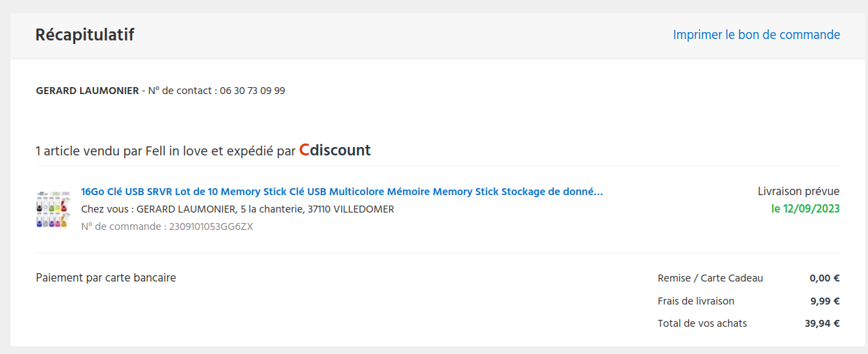
Task: Open the 16Go Clé USB SRVR product title
Action: (x=342, y=192)
